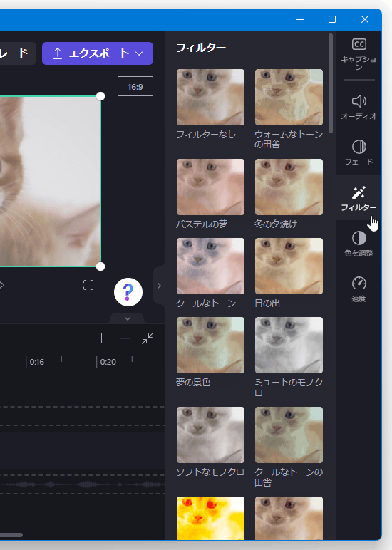Apply the パステルの夢 filter

tap(210, 187)
